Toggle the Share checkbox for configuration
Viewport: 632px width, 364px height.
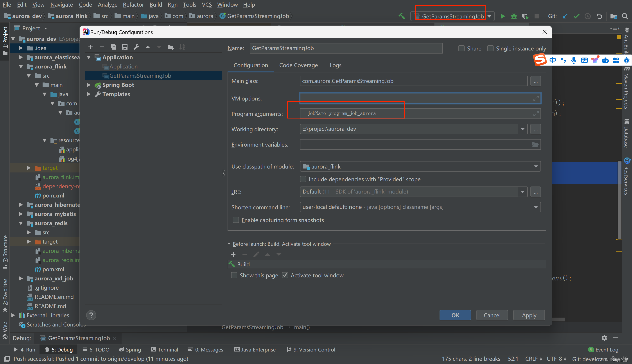(461, 48)
